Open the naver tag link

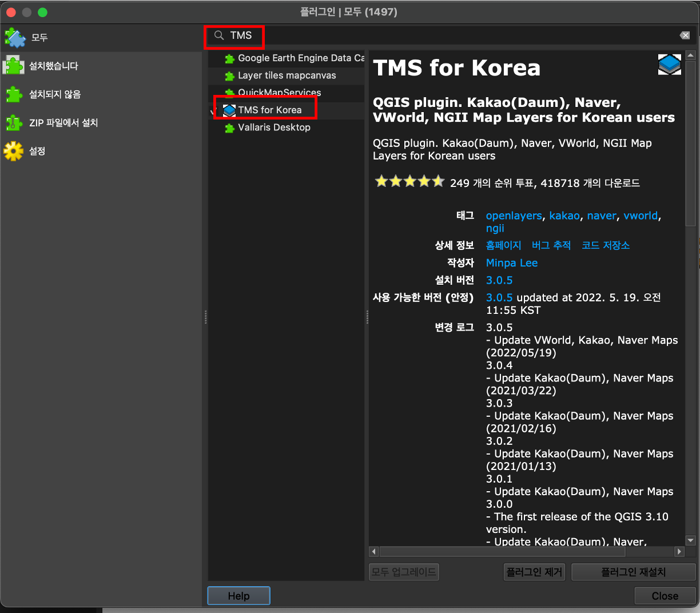click(x=602, y=216)
